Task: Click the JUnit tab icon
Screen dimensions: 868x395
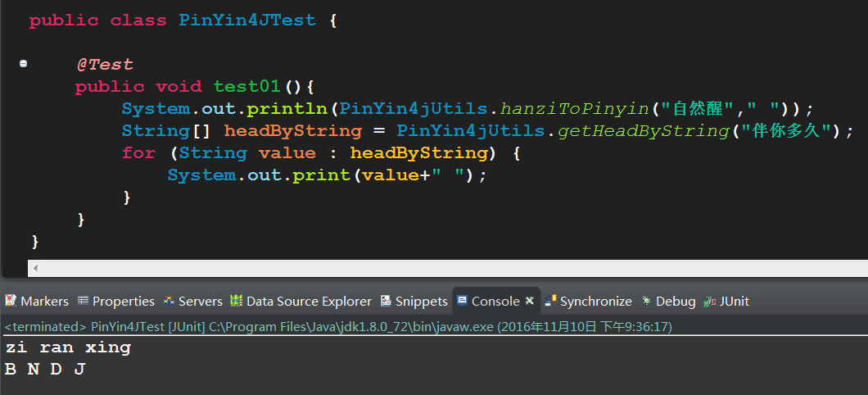Action: [x=709, y=301]
